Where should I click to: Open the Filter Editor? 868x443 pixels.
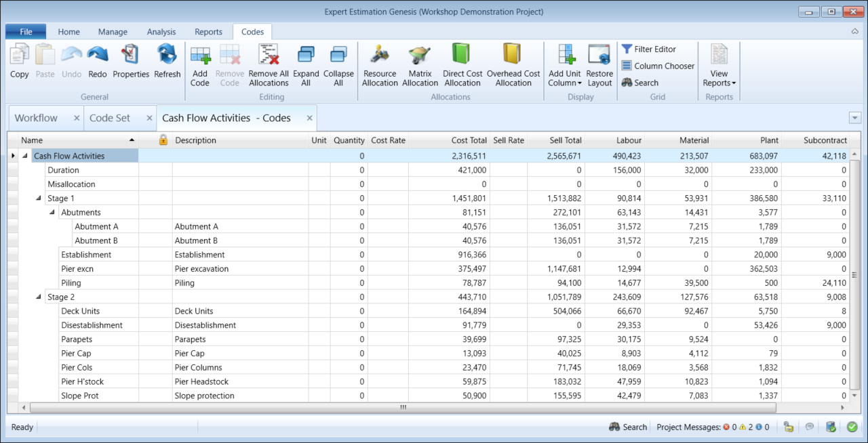pos(648,49)
